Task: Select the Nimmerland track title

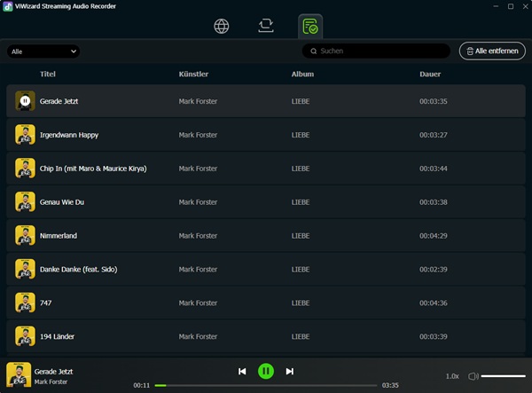Action: click(x=59, y=235)
